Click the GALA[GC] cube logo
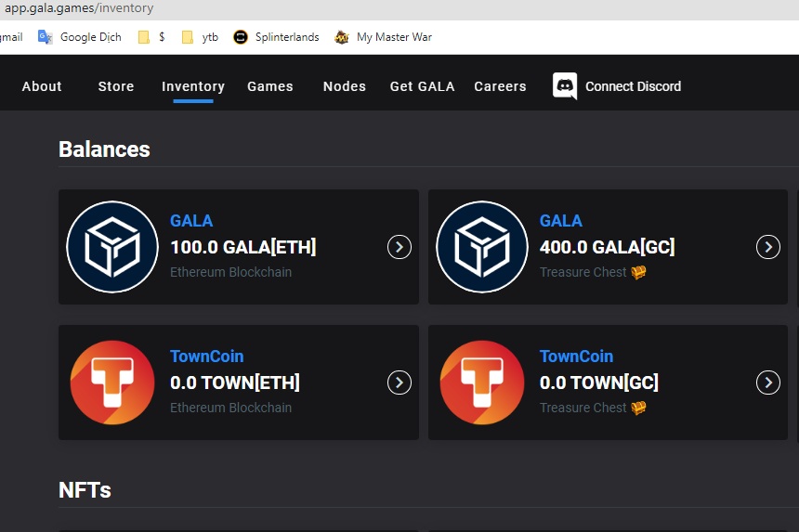Viewport: 799px width, 532px height. pyautogui.click(x=482, y=247)
